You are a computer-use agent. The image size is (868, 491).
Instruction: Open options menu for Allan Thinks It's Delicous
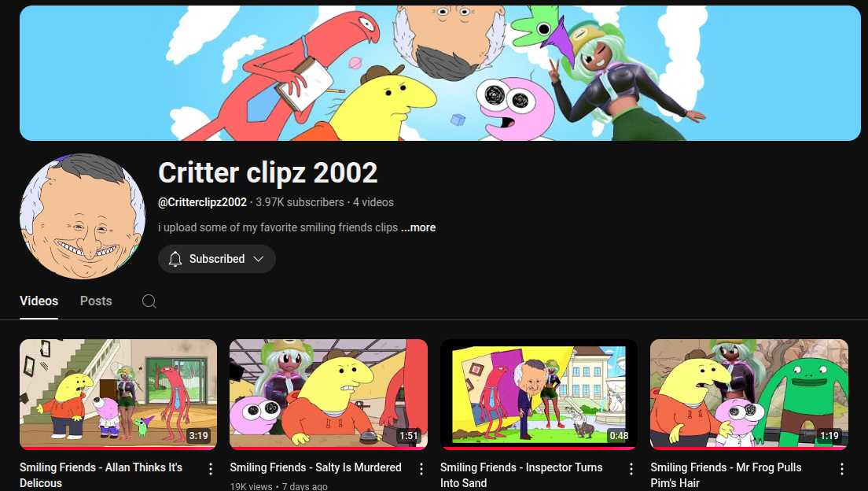tap(211, 469)
